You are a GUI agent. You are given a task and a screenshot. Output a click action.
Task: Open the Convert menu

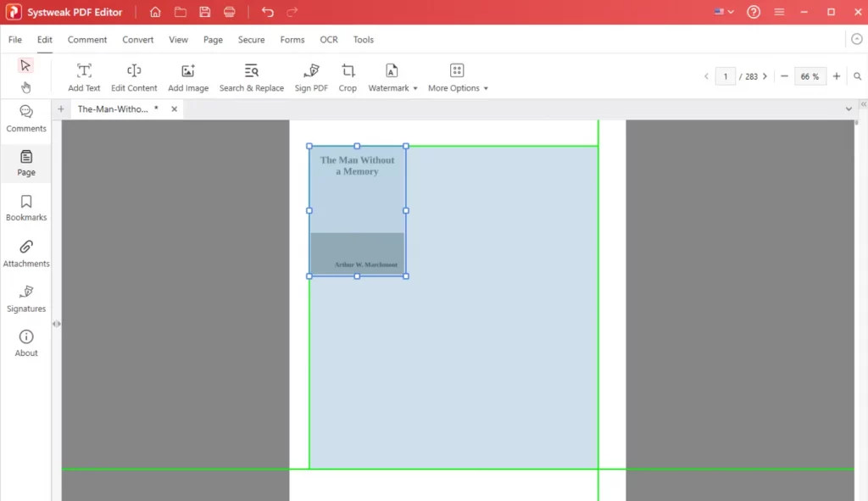[137, 40]
